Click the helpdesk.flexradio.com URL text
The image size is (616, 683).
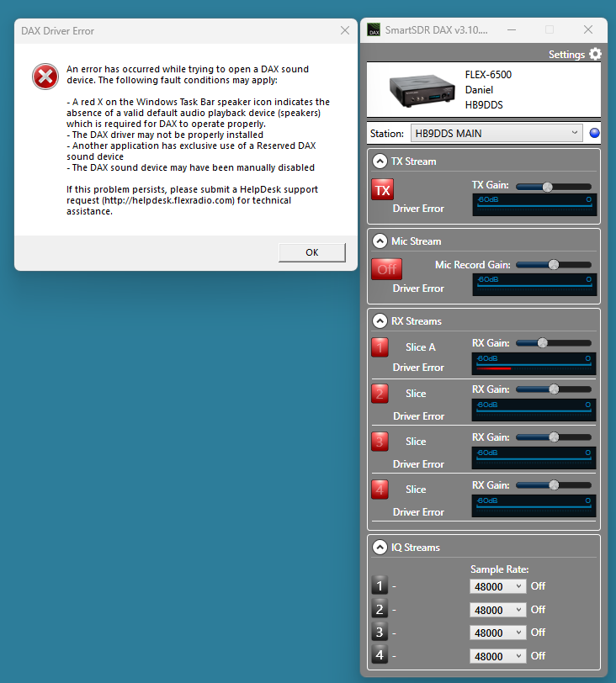point(168,200)
